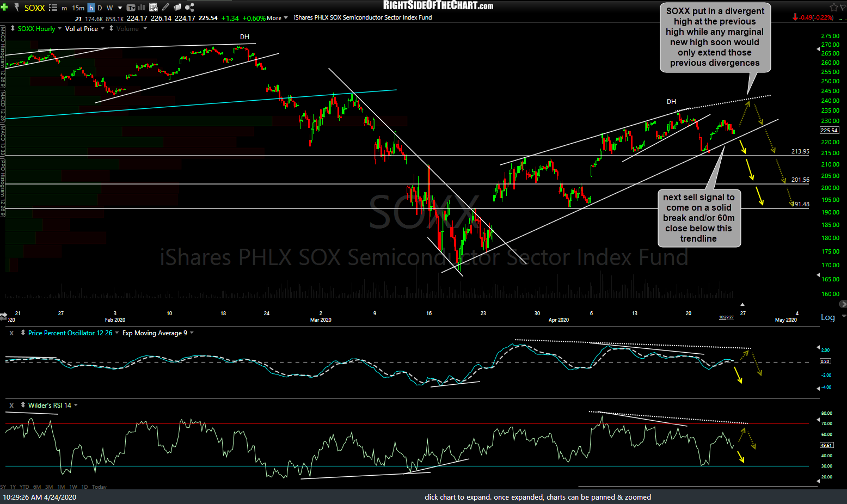Select the 6M time range

click(x=37, y=487)
